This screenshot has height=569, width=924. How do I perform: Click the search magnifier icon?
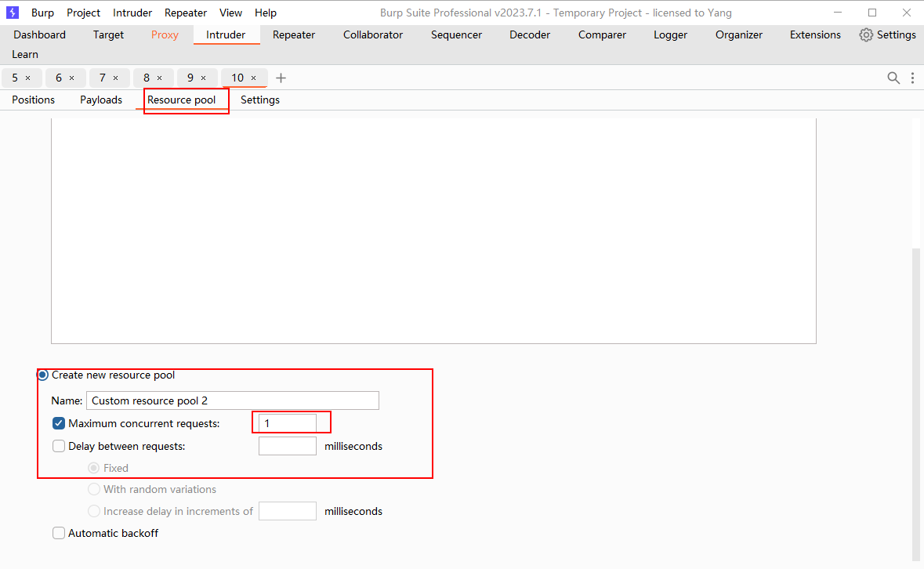(893, 78)
